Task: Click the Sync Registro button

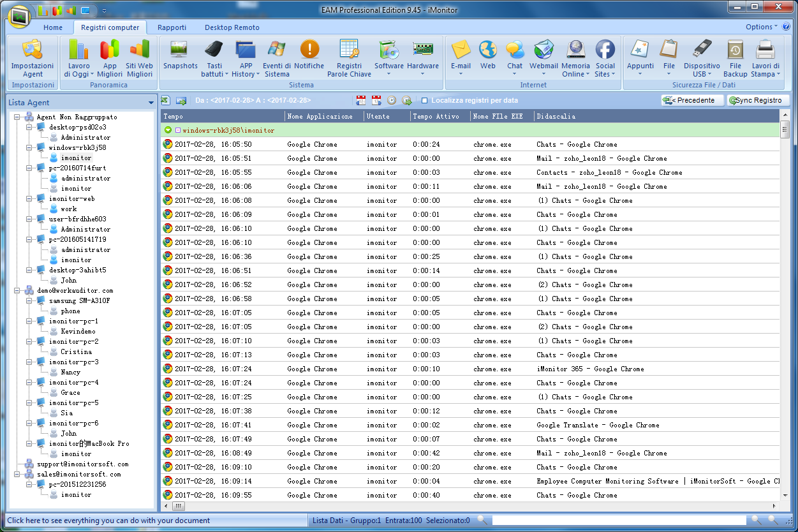Action: [758, 100]
